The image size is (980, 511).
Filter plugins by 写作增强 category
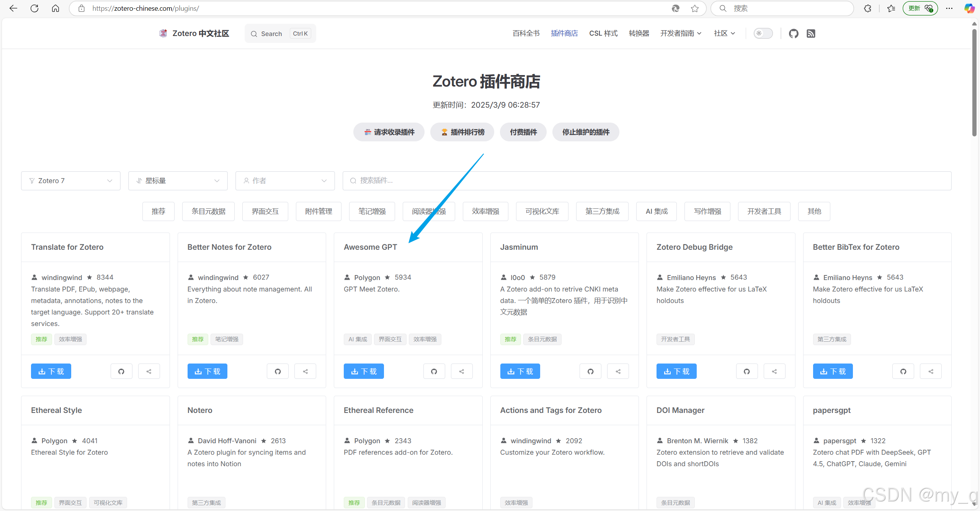[x=707, y=211]
